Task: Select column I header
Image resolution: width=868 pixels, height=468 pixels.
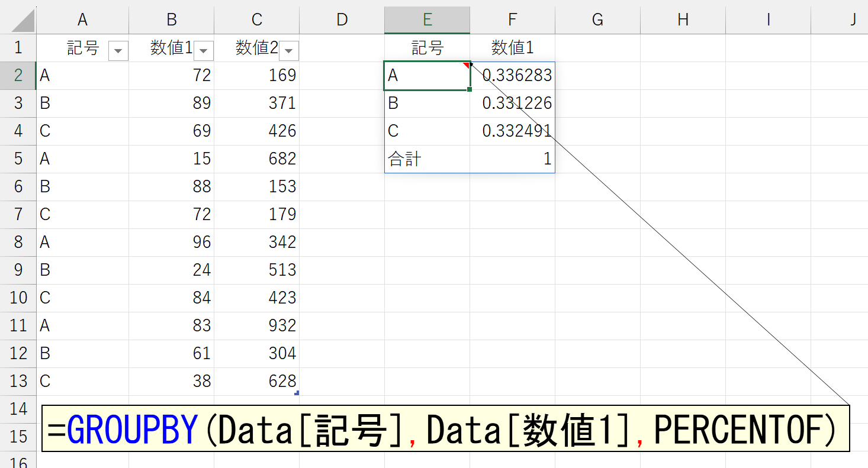Action: click(x=769, y=20)
